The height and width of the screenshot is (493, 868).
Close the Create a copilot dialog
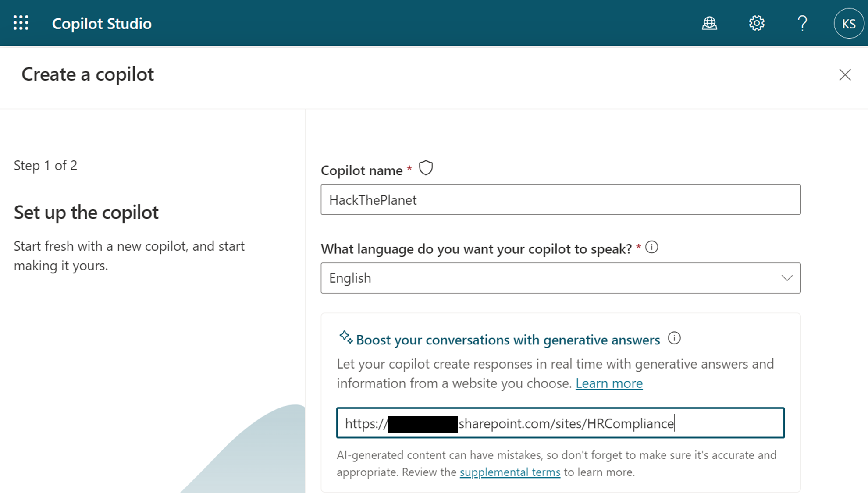point(845,74)
